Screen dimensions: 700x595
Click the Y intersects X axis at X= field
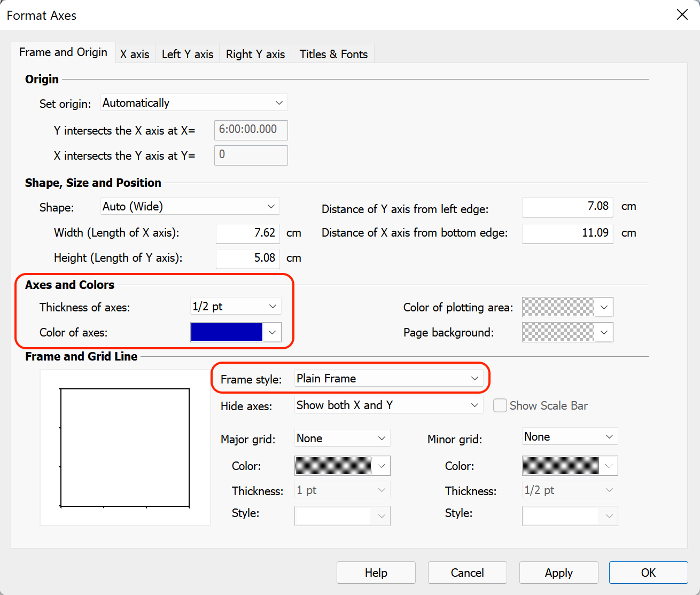(251, 130)
